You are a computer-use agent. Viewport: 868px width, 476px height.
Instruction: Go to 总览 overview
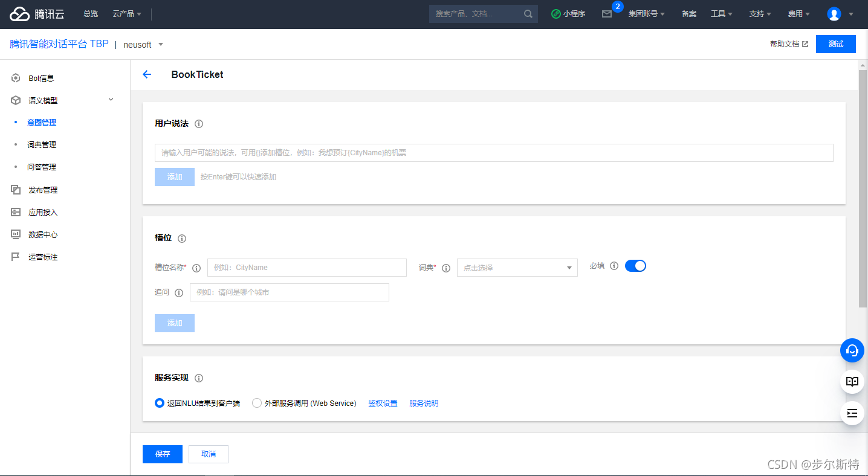coord(91,14)
